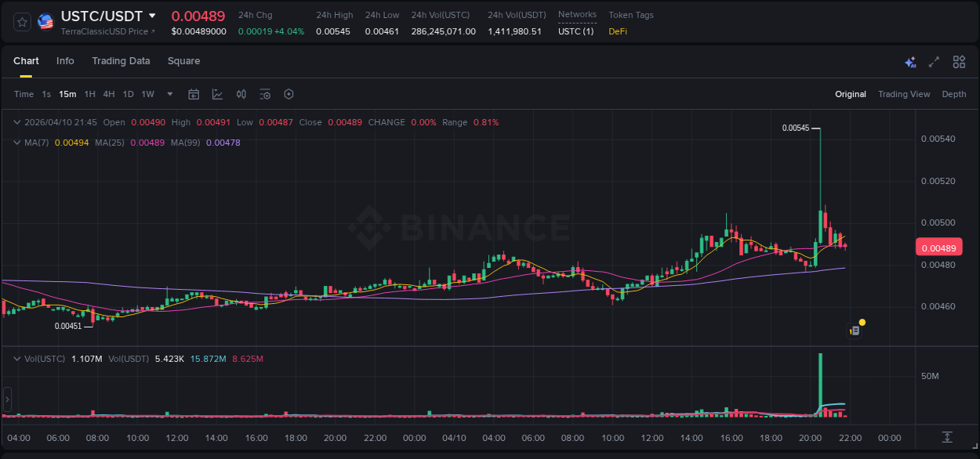This screenshot has height=459, width=980.
Task: Launch the Binance AI assistant icon
Action: tap(909, 61)
